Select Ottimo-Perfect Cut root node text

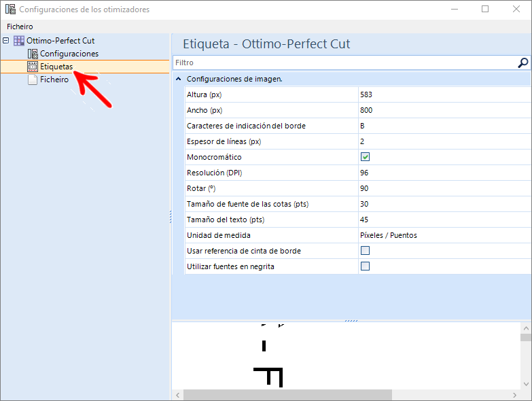click(x=60, y=41)
